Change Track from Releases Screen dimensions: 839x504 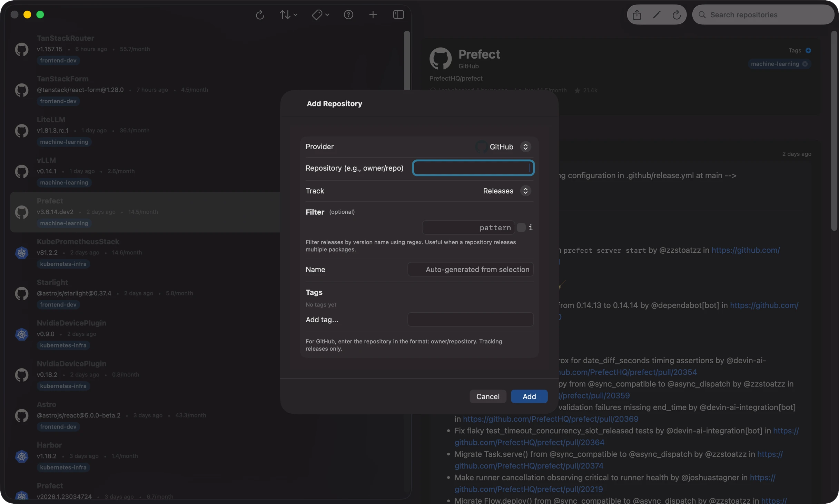tap(525, 191)
